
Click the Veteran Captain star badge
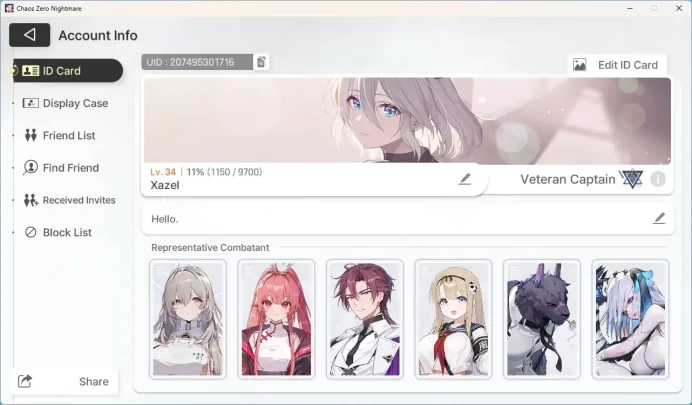click(x=632, y=179)
